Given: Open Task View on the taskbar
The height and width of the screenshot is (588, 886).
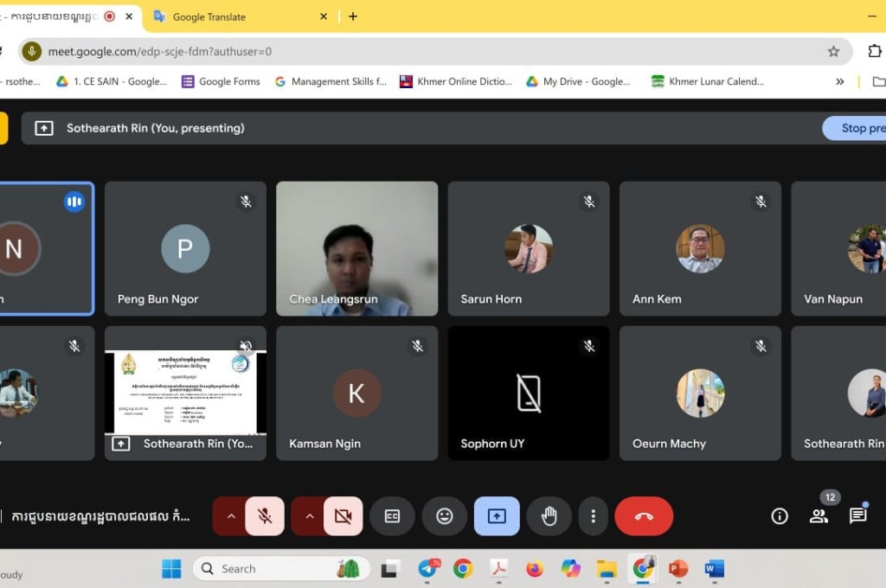Looking at the screenshot, I should [x=388, y=569].
